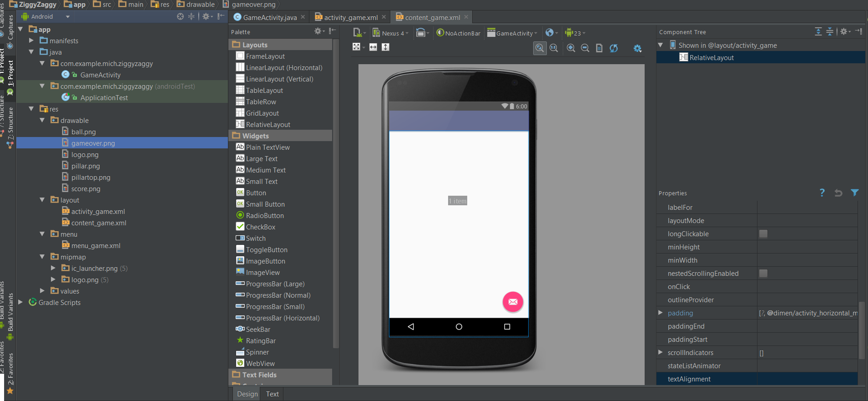The height and width of the screenshot is (401, 868).
Task: Expand ic_launcher.png group
Action: (53, 268)
